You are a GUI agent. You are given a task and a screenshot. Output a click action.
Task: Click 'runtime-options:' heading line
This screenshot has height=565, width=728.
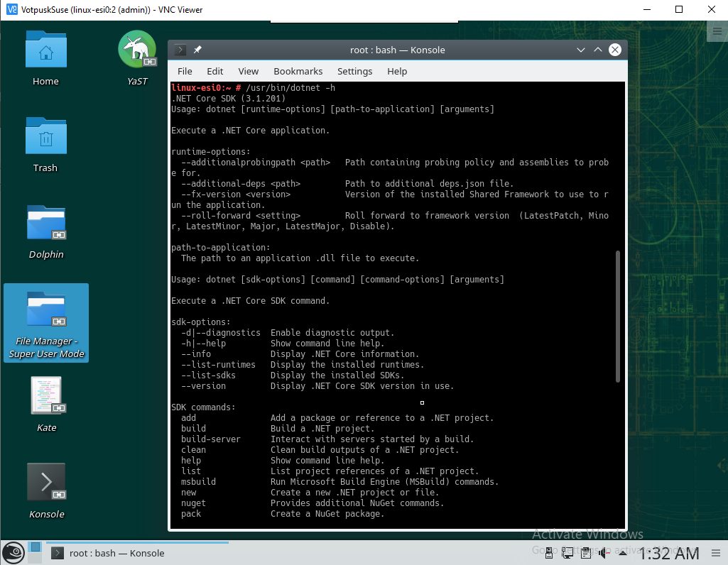pos(211,152)
